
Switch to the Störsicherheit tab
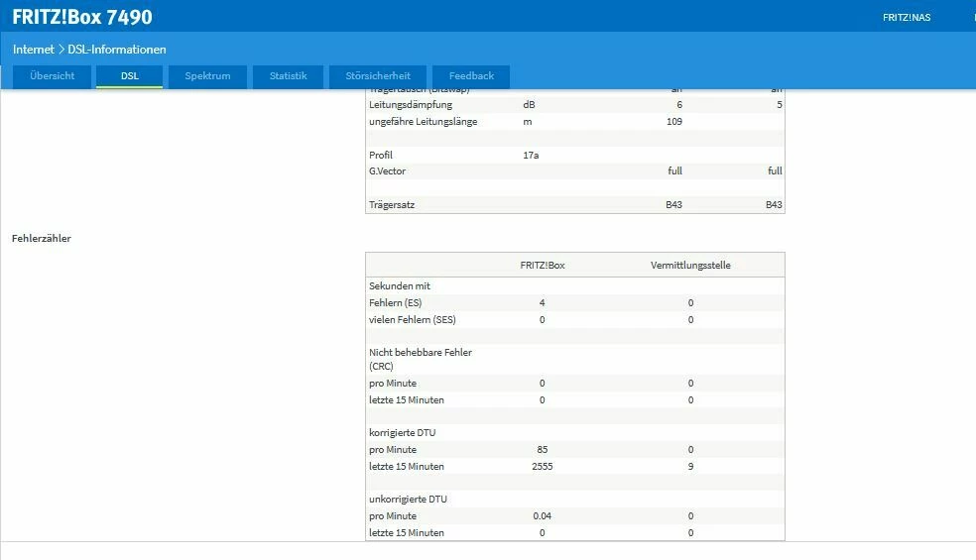click(x=378, y=76)
